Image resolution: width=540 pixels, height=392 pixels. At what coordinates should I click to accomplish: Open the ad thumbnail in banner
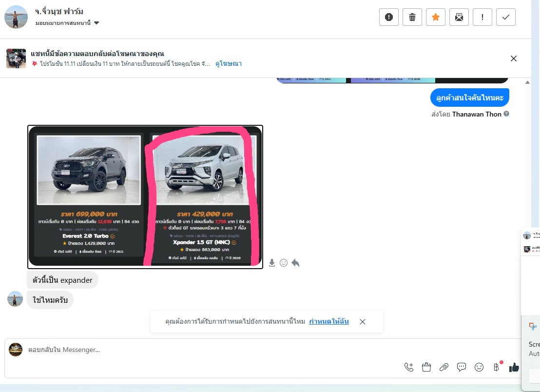pos(16,58)
